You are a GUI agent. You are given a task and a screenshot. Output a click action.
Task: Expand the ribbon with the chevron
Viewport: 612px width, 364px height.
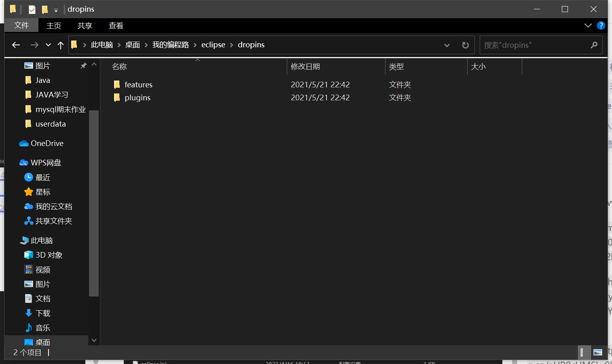[588, 25]
